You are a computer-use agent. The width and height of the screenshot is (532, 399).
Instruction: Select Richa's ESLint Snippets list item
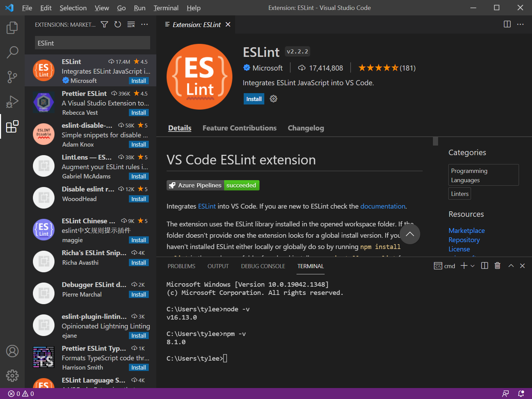tap(90, 261)
